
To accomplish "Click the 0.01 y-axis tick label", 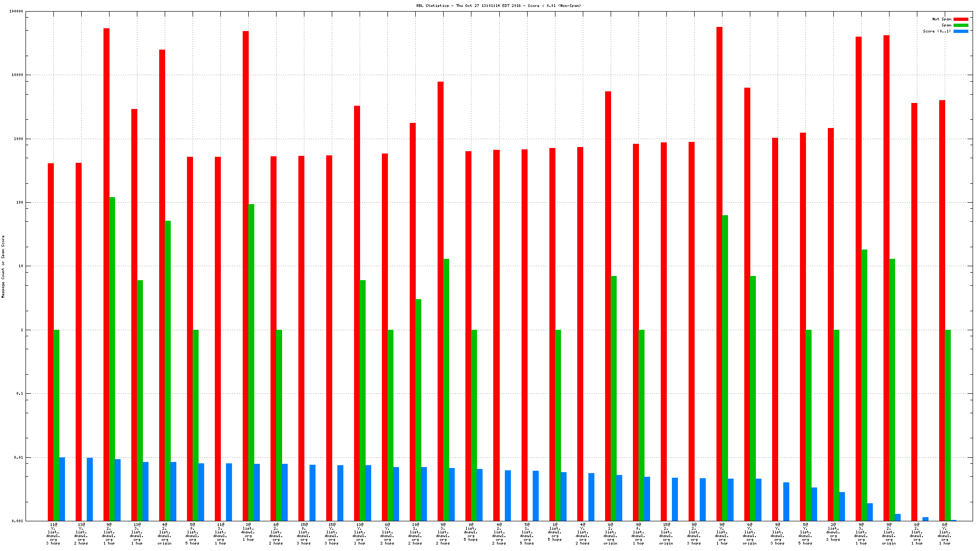I will pos(19,458).
